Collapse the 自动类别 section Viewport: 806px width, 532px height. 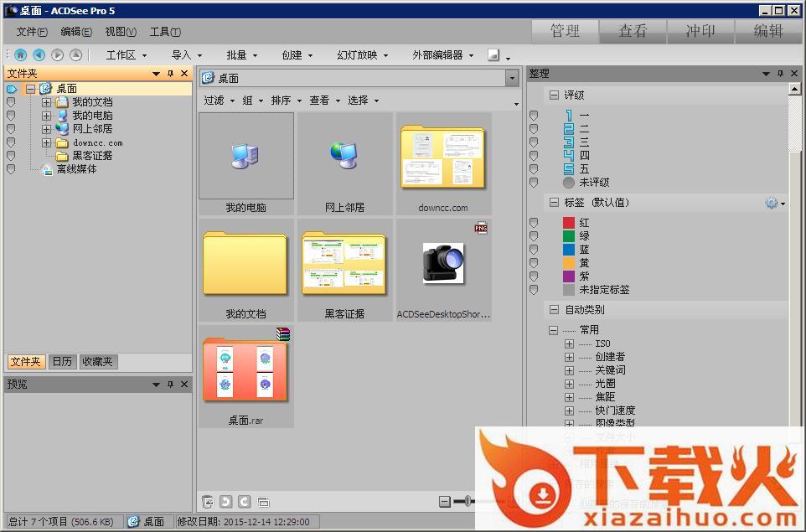coord(554,309)
